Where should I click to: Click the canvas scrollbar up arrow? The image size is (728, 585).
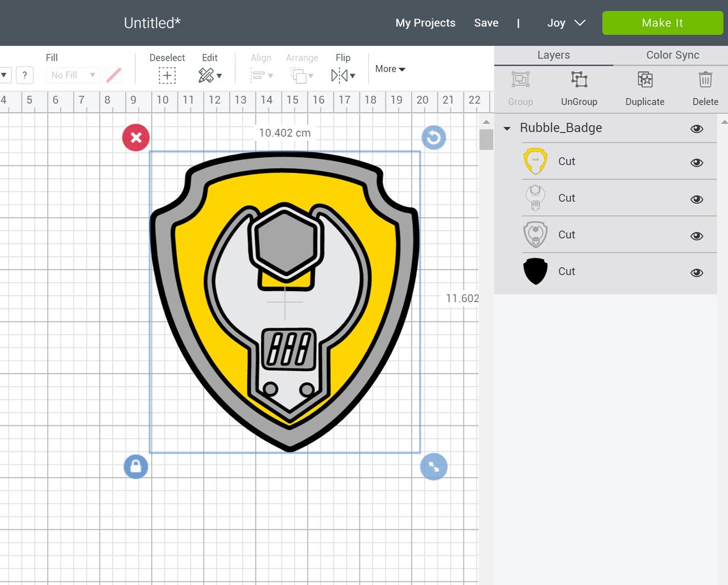click(486, 122)
